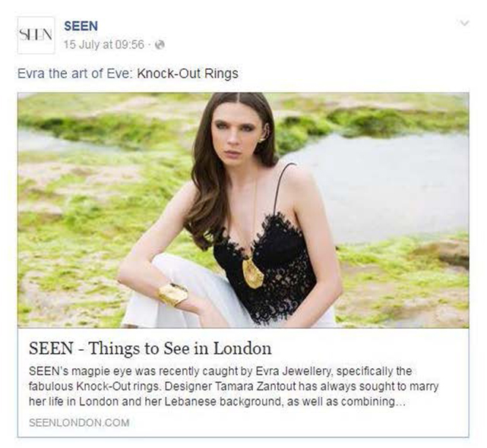487x448 pixels.
Task: Open the 15 July at 09:56 timestamp
Action: click(104, 45)
